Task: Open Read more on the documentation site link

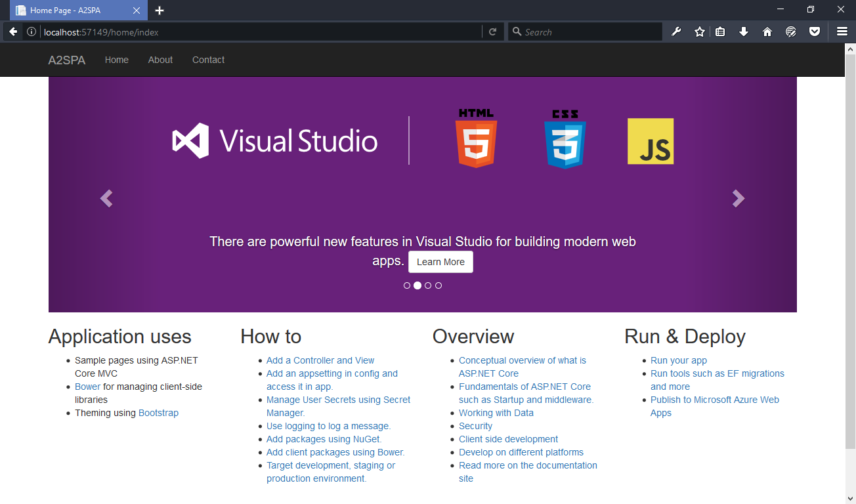Action: (528, 472)
